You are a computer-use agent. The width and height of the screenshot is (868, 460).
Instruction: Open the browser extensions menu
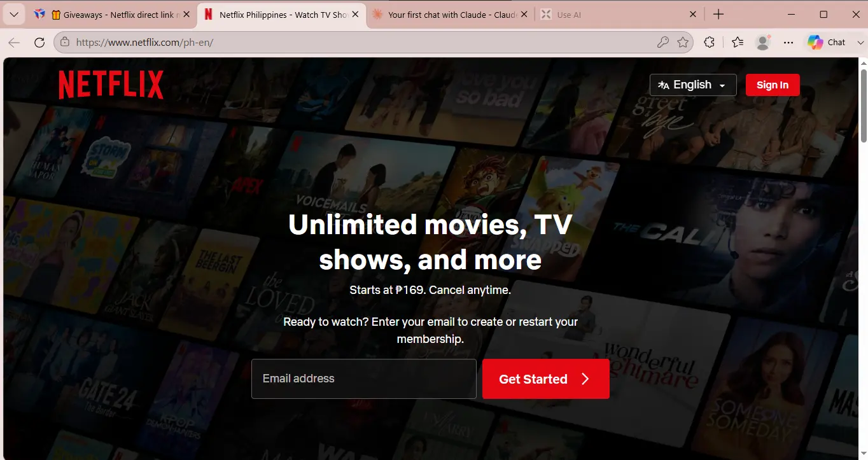tap(710, 43)
